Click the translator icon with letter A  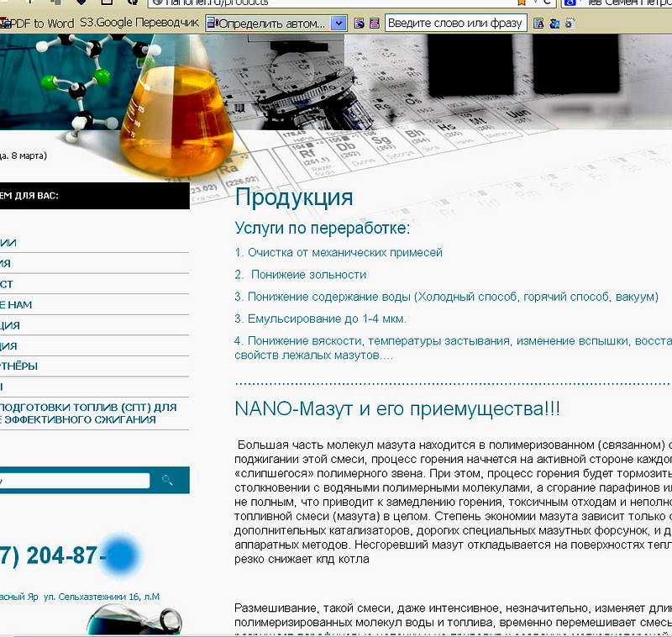point(538,24)
